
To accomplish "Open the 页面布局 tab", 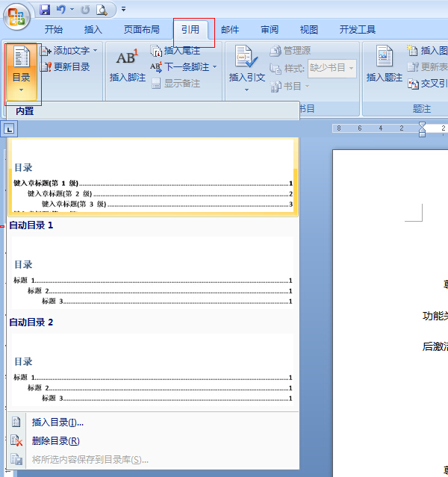I will (142, 30).
